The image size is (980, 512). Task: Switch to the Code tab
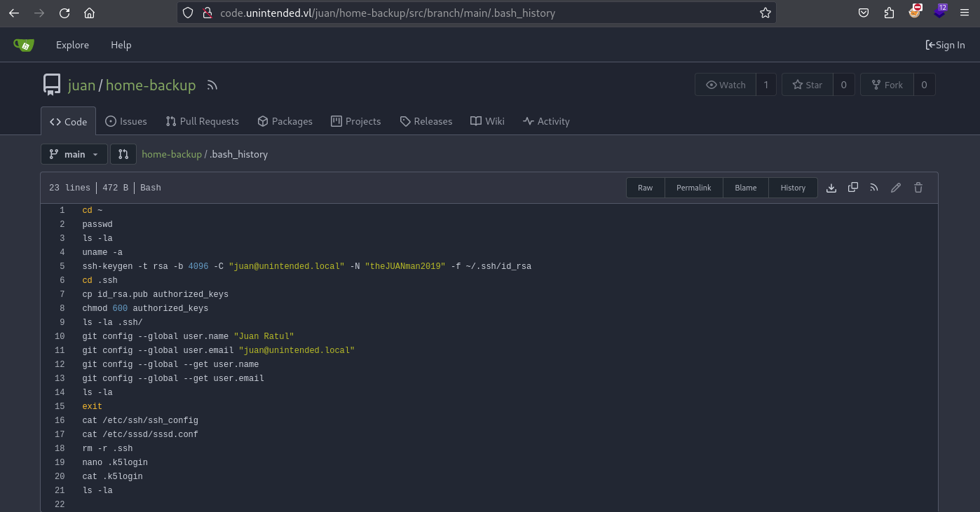[68, 121]
